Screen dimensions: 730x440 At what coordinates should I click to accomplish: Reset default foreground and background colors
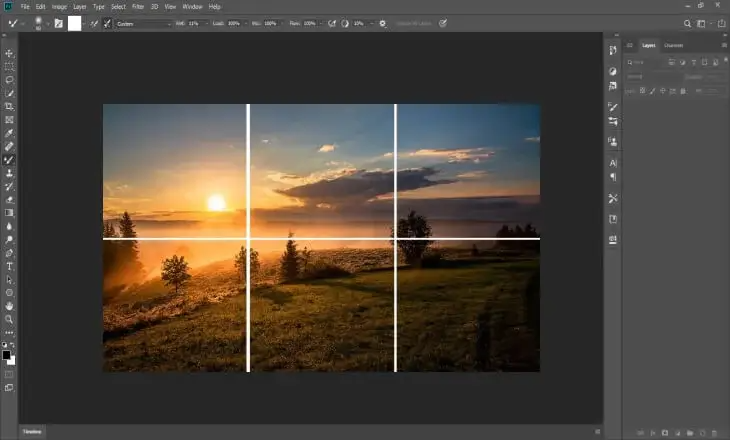[x=5, y=345]
